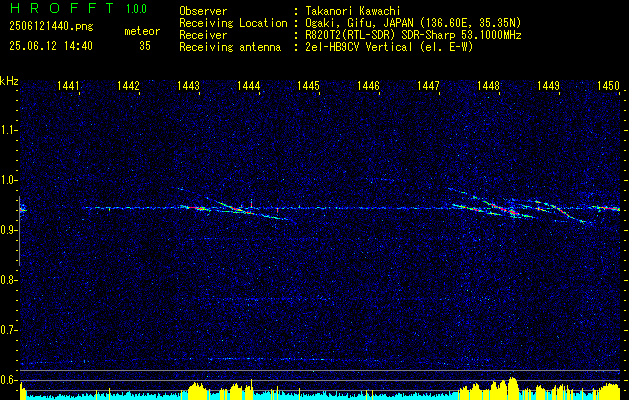Click the version number 1.0.0

(136, 9)
